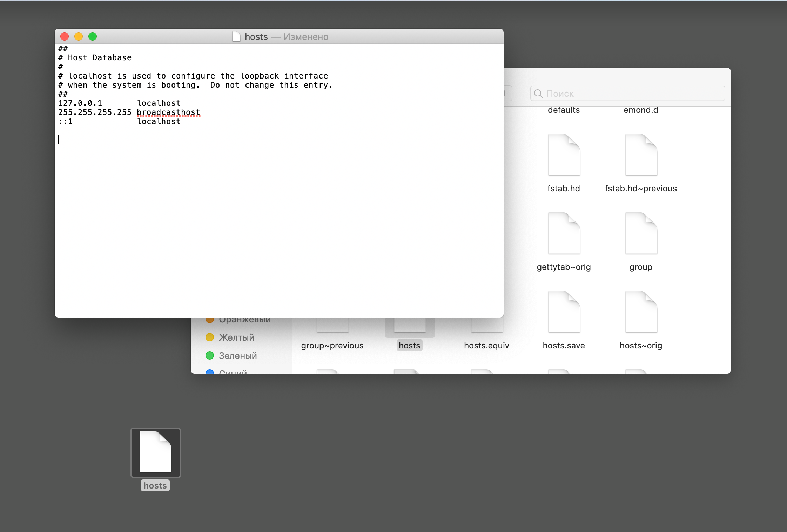This screenshot has height=532, width=787.
Task: Click the document proxy icon in title bar
Action: 236,36
